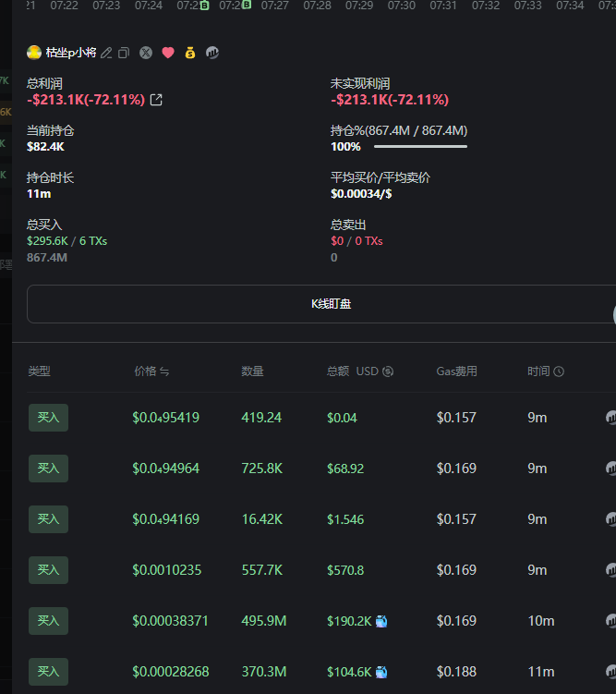
Task: Click the whale icon beside $190.2K
Action: pyautogui.click(x=381, y=621)
